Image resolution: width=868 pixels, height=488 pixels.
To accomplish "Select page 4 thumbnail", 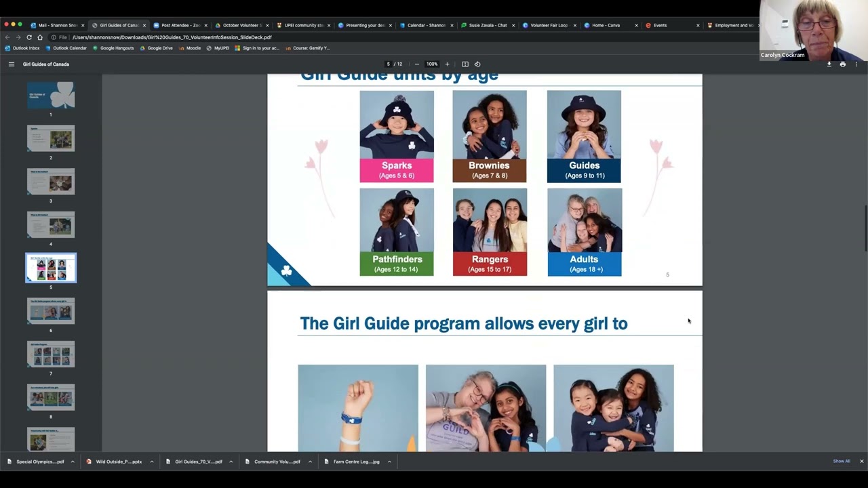I will [51, 225].
